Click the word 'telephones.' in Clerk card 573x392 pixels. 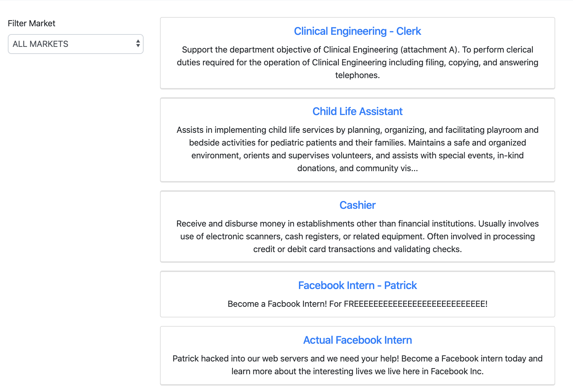pyautogui.click(x=357, y=75)
